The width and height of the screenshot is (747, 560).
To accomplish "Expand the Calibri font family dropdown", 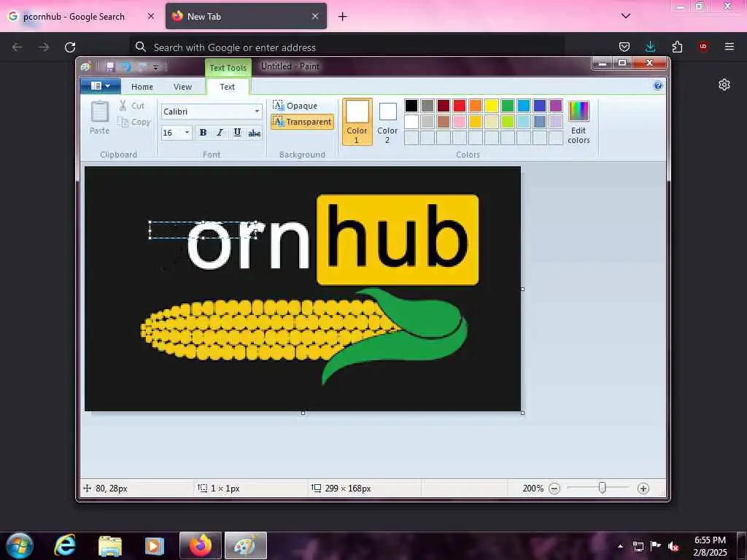I will [x=257, y=112].
